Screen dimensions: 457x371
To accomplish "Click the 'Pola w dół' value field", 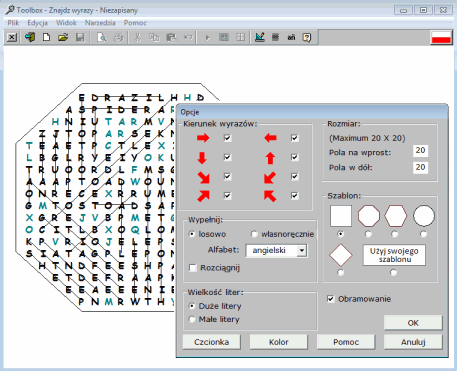I will pos(420,167).
